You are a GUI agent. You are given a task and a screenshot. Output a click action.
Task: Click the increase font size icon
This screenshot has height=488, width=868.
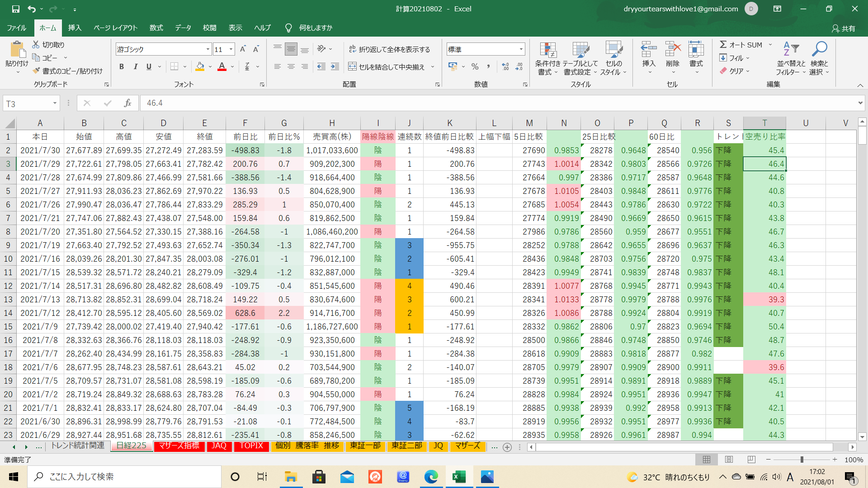click(x=243, y=49)
